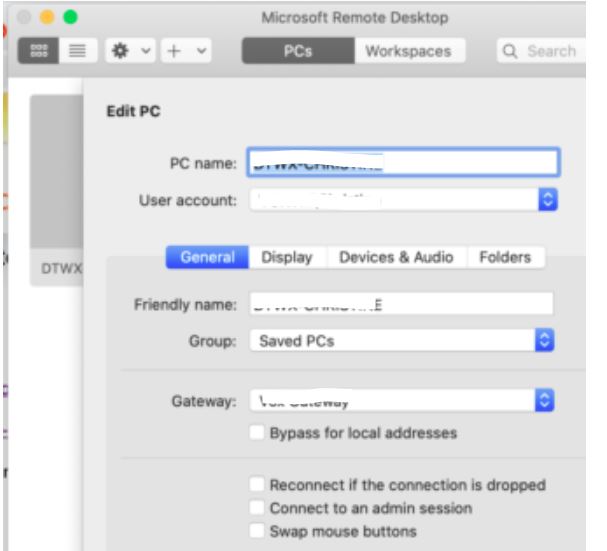607x551 pixels.
Task: Click the yellow minimize window button
Action: pyautogui.click(x=47, y=17)
